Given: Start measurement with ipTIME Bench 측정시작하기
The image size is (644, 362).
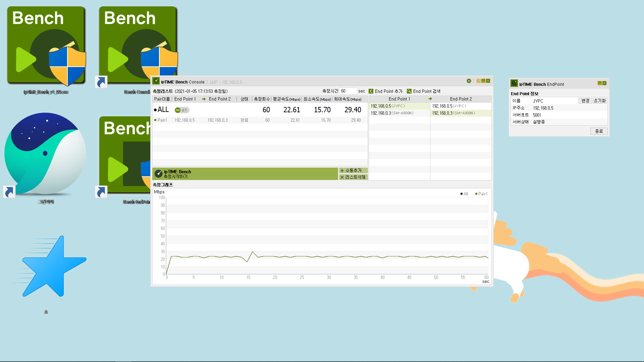Looking at the screenshot, I should coord(245,174).
